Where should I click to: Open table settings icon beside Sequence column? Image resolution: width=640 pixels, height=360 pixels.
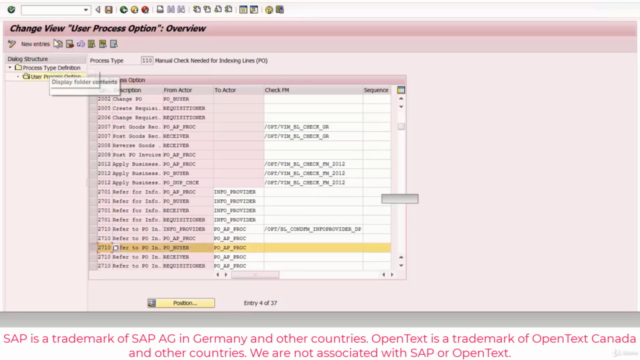(x=401, y=90)
